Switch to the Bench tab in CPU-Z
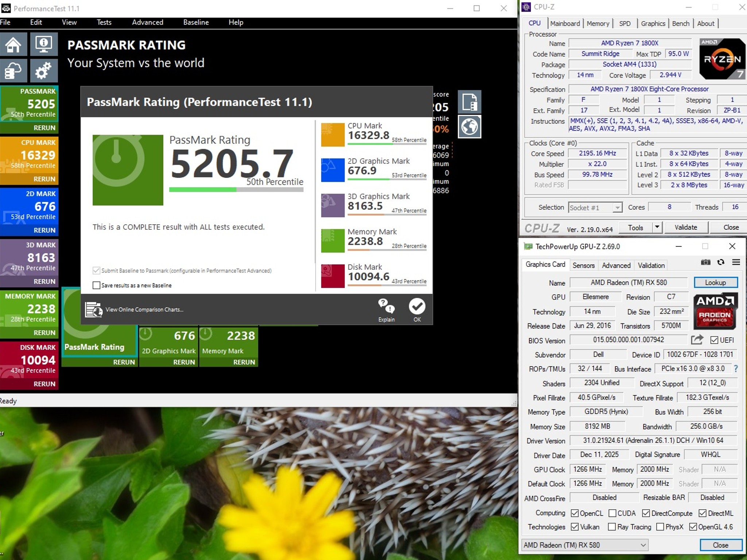Image resolution: width=747 pixels, height=560 pixels. click(681, 23)
